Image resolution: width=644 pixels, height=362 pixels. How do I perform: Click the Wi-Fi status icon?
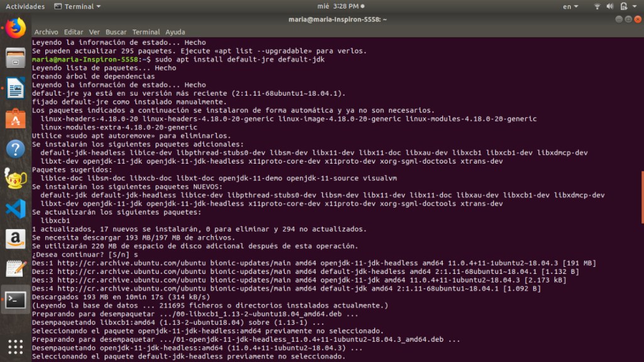point(597,6)
